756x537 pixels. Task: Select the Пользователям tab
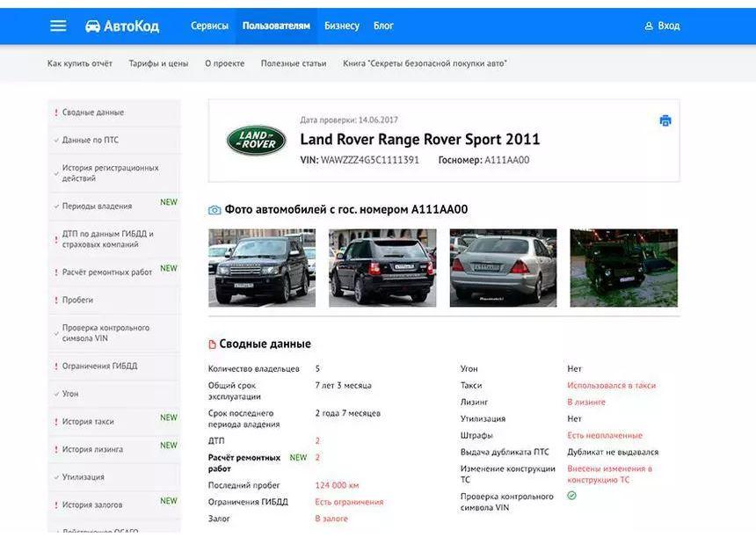pyautogui.click(x=276, y=26)
